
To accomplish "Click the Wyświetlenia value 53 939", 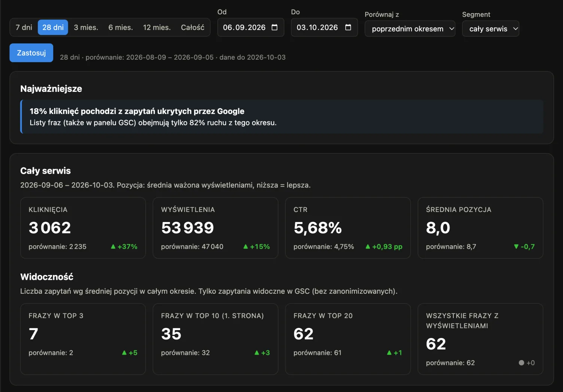I will (x=187, y=228).
